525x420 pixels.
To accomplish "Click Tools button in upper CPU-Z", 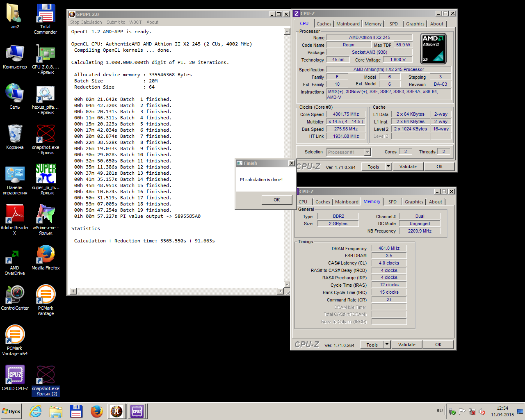I will [373, 167].
